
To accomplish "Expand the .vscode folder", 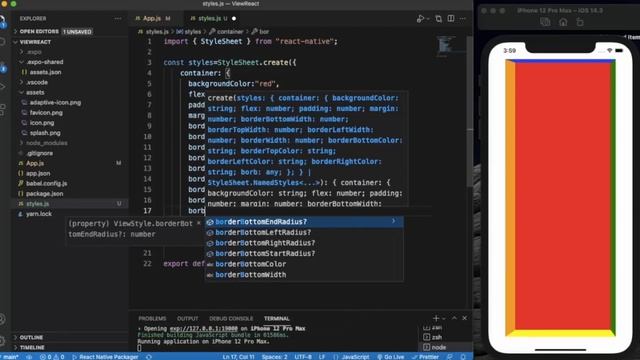I will click(x=69, y=82).
